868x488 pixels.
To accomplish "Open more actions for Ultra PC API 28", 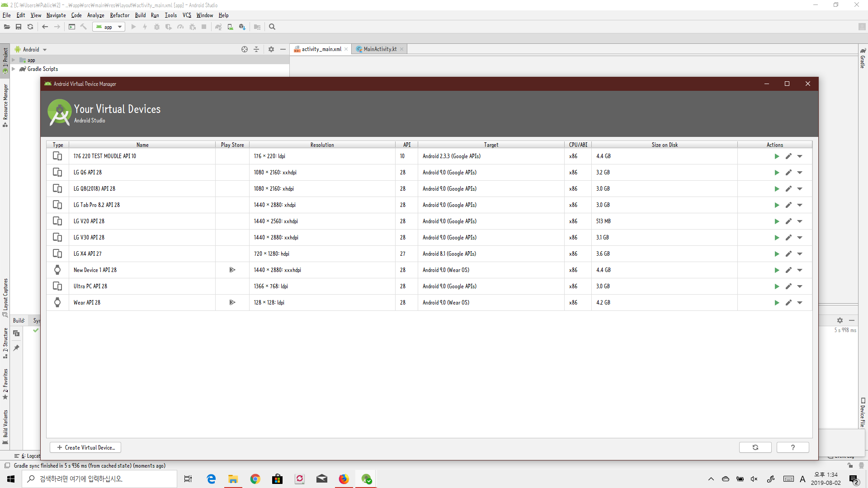I will coord(800,286).
